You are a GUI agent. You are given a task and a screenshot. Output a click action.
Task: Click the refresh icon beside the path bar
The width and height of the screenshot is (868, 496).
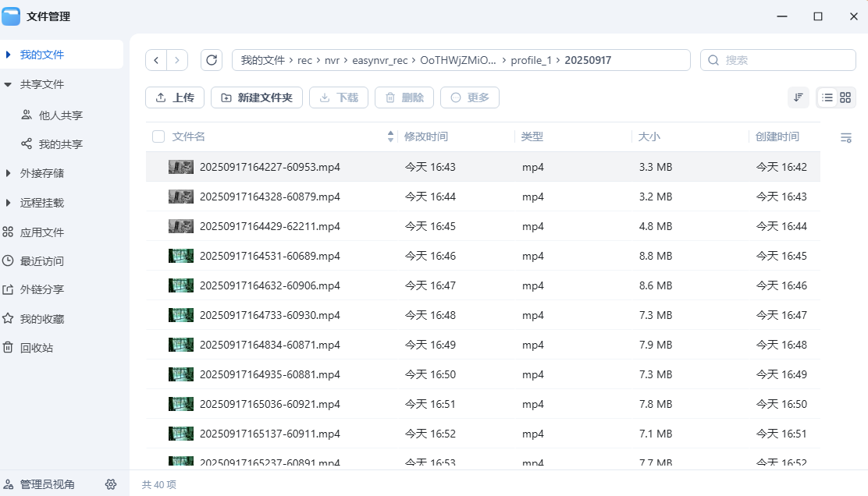coord(212,60)
